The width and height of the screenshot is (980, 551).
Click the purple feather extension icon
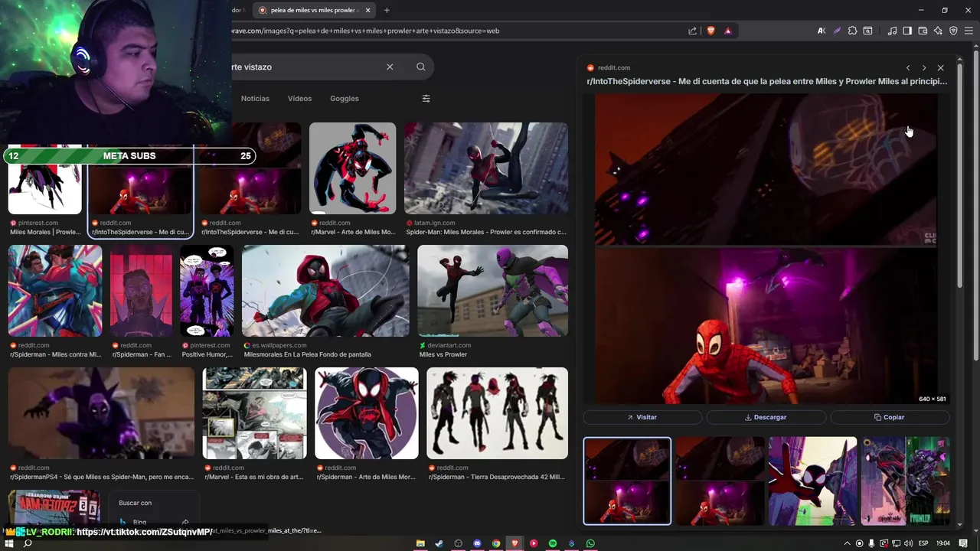tap(837, 31)
